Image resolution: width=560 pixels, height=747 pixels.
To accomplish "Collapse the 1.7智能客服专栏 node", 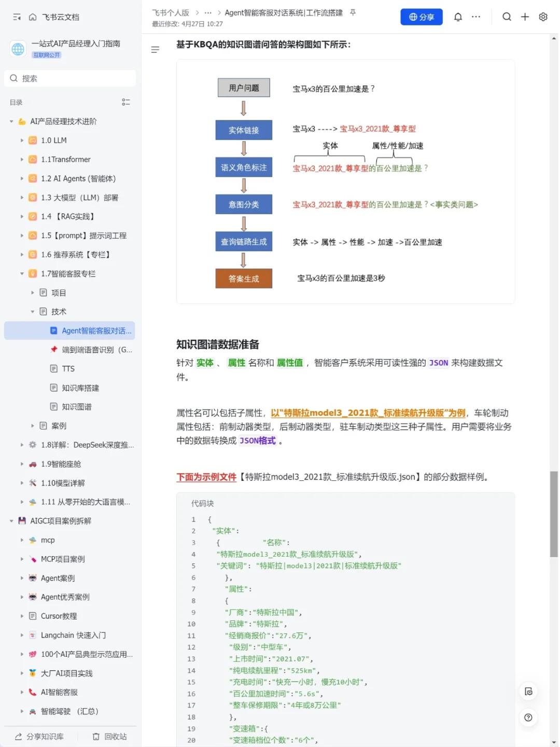I will (x=22, y=274).
